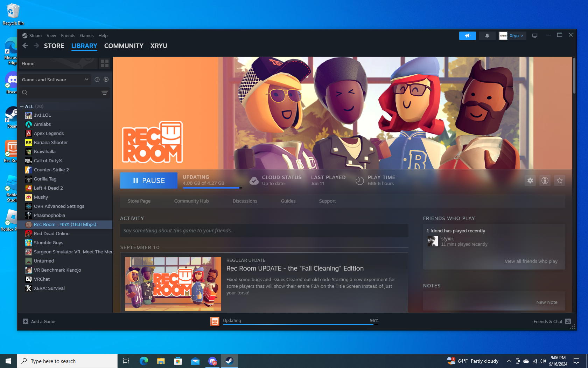Open Rec Room Store Page link

pos(139,201)
